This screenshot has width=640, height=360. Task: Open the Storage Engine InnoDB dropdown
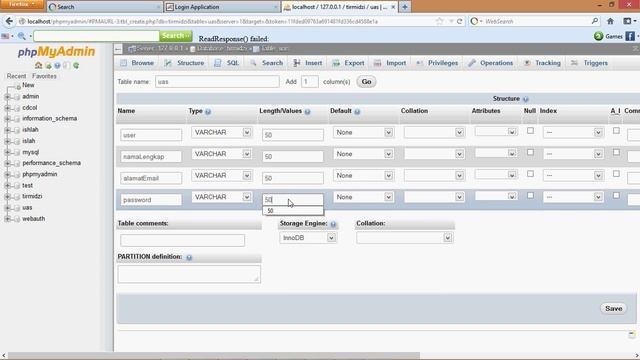pyautogui.click(x=308, y=238)
